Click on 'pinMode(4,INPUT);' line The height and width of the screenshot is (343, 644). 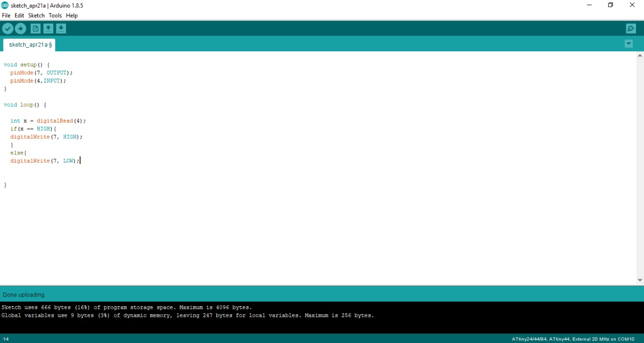pos(38,81)
